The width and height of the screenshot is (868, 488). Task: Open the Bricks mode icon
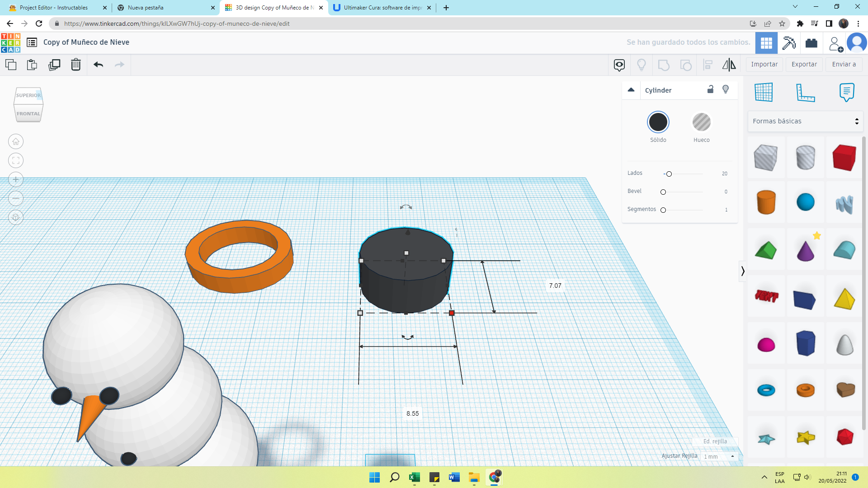click(x=811, y=43)
